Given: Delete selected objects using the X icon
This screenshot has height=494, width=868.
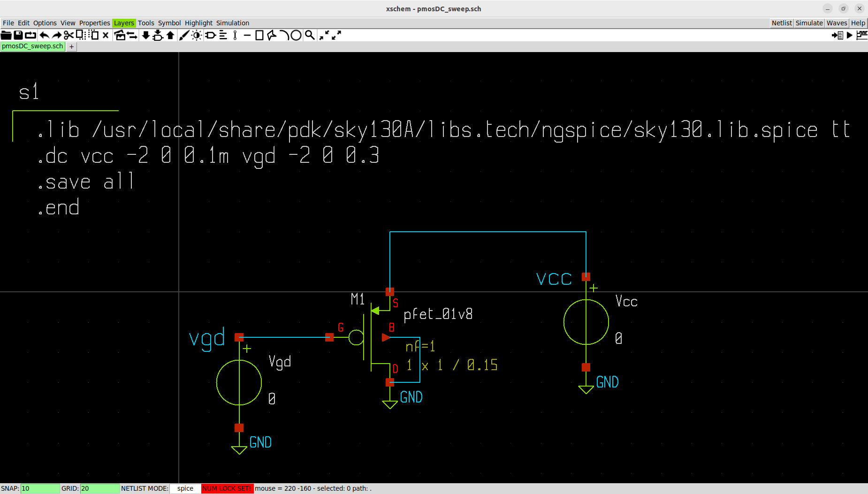Looking at the screenshot, I should tap(105, 35).
